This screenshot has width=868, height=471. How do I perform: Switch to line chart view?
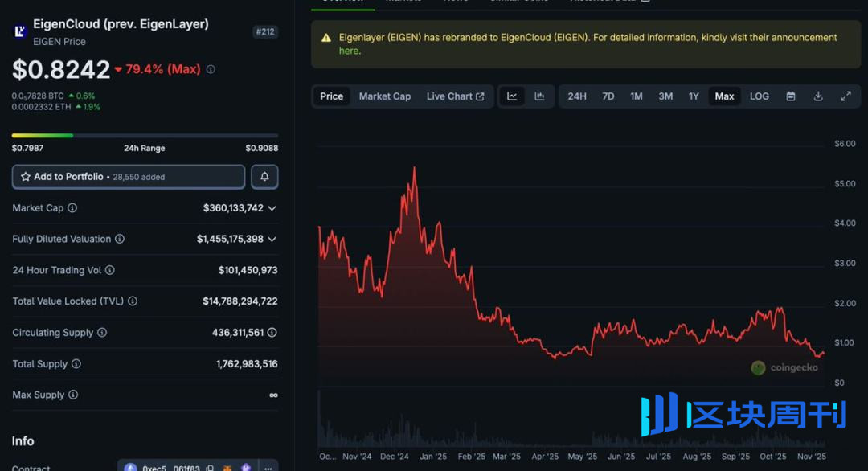512,96
